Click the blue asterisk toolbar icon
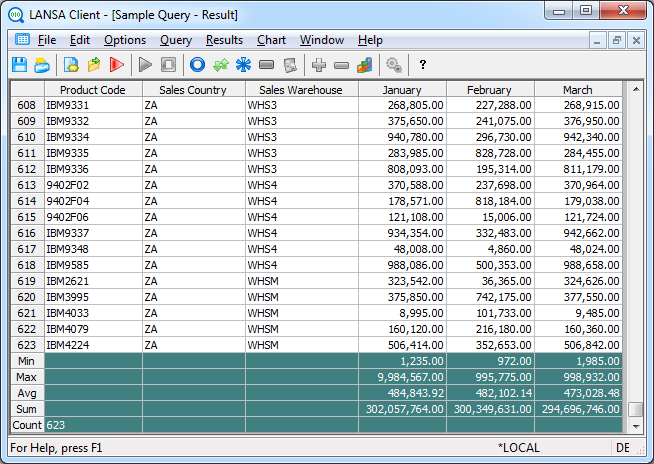 coord(243,65)
